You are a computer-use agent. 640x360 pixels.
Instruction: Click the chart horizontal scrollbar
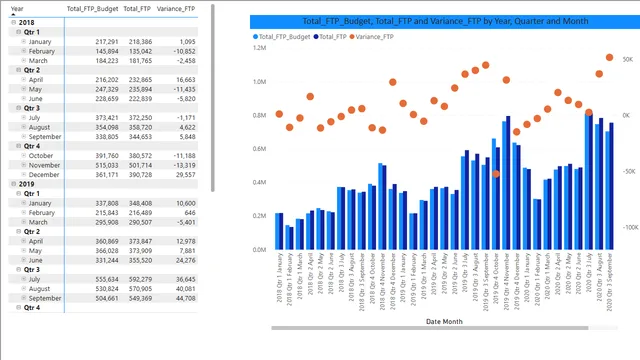(430, 328)
